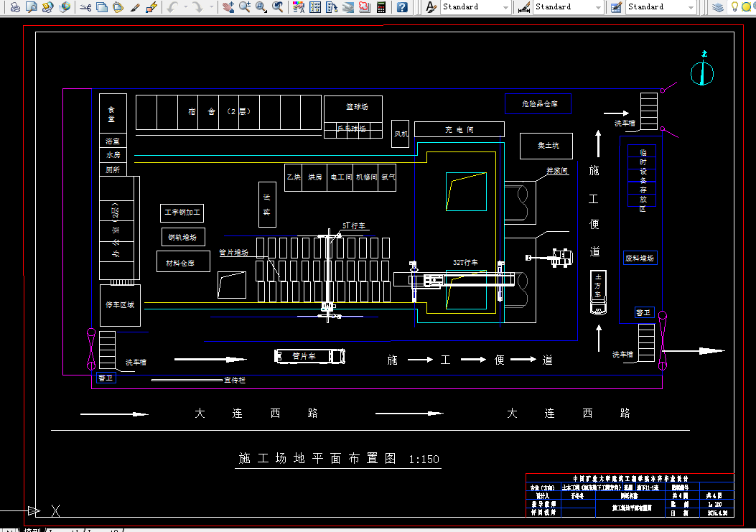Screen dimensions: 756x532
Task: Select the 烘房 room label
Action: (315, 177)
